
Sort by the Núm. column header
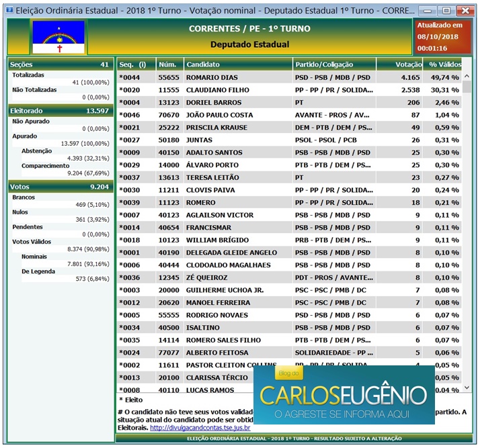pos(170,64)
